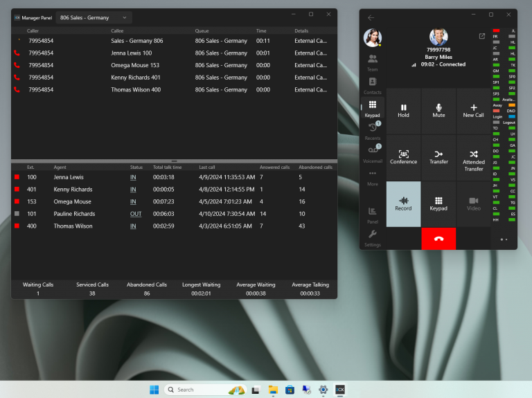This screenshot has width=532, height=398.
Task: Open the More options in sidebar
Action: pos(372,178)
